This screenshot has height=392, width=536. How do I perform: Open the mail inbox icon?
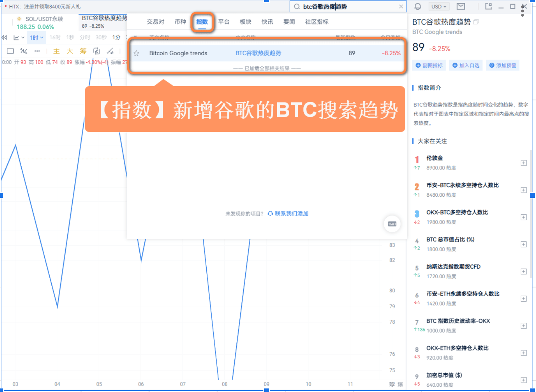[461, 6]
